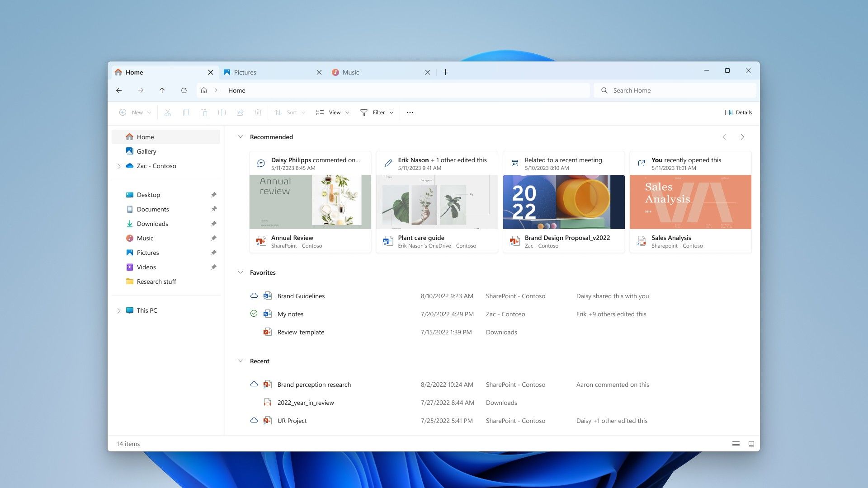868x488 pixels.
Task: Add a new tab with plus icon
Action: click(445, 72)
